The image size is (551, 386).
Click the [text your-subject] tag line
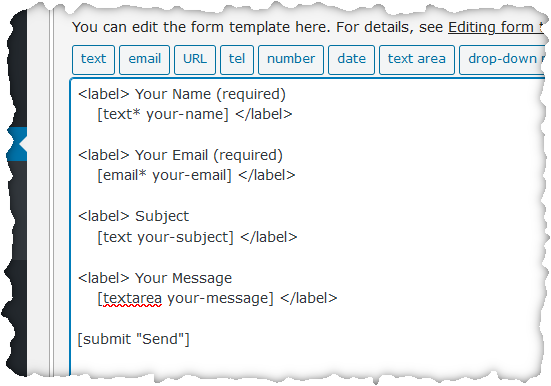click(x=197, y=237)
